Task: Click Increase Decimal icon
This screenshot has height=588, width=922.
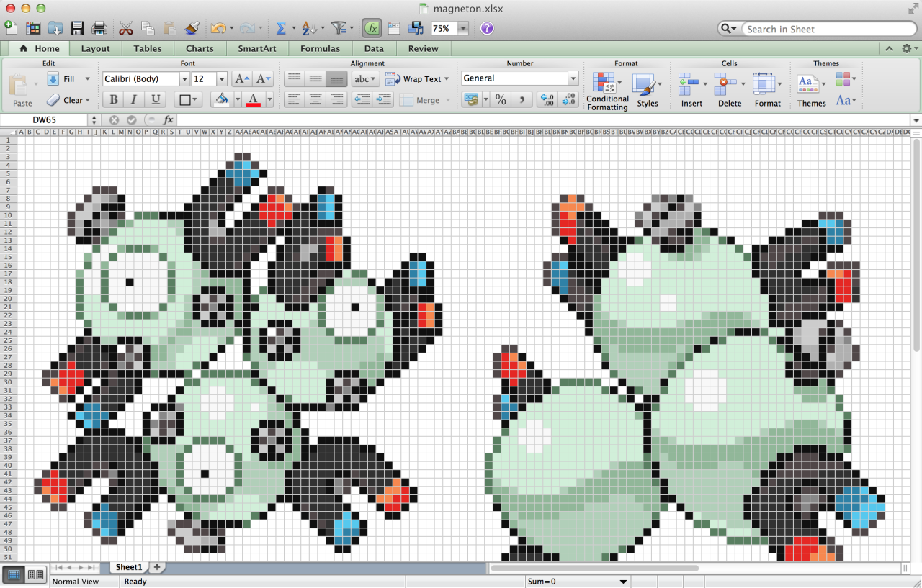Action: [547, 99]
